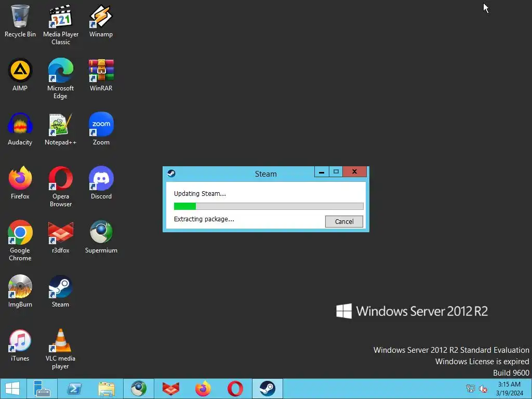Open Opera from the taskbar
532x399 pixels.
pyautogui.click(x=235, y=389)
